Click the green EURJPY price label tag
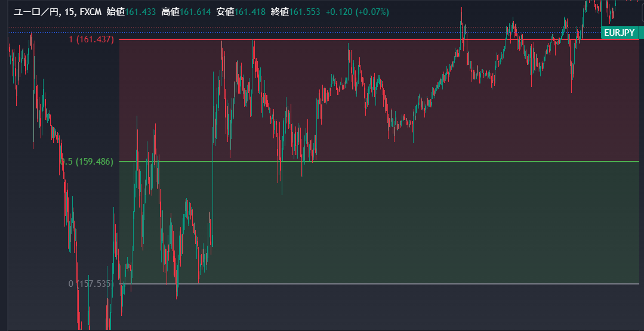Image resolution: width=644 pixels, height=331 pixels. click(619, 33)
